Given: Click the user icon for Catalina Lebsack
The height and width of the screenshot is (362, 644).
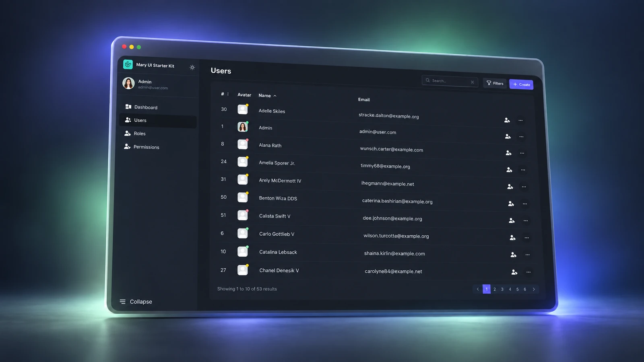Looking at the screenshot, I should (514, 255).
